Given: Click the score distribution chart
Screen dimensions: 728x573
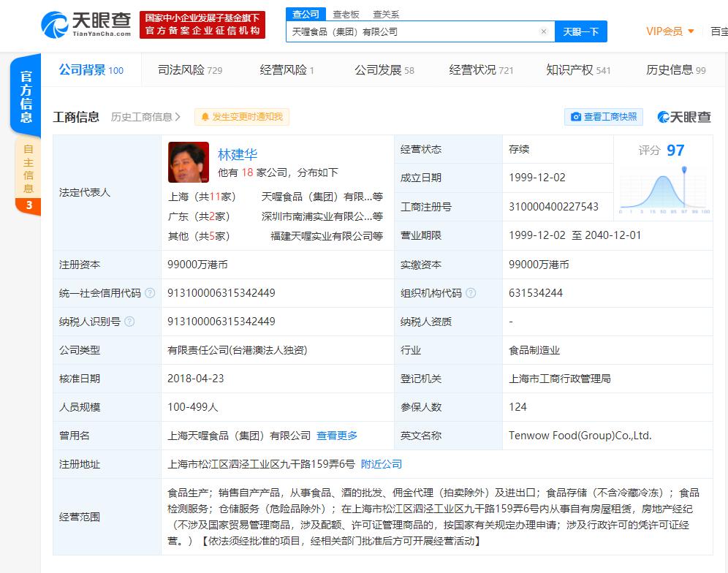Looking at the screenshot, I should [x=664, y=190].
